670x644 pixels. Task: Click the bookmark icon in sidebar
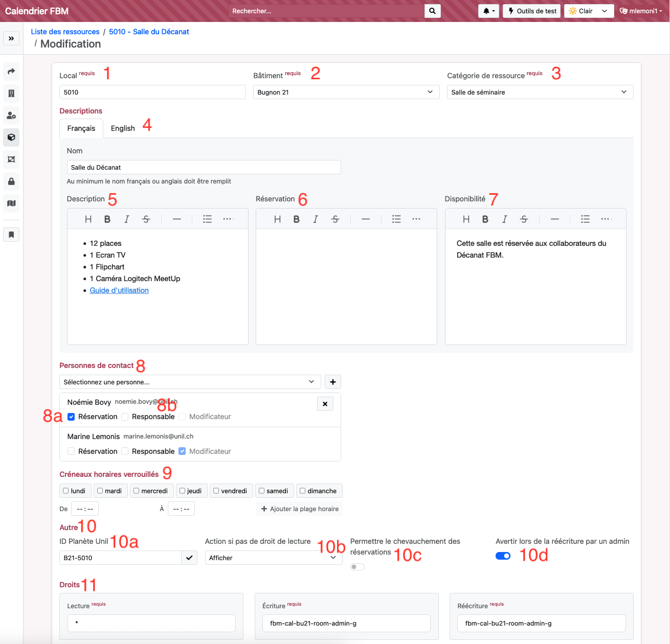click(11, 235)
